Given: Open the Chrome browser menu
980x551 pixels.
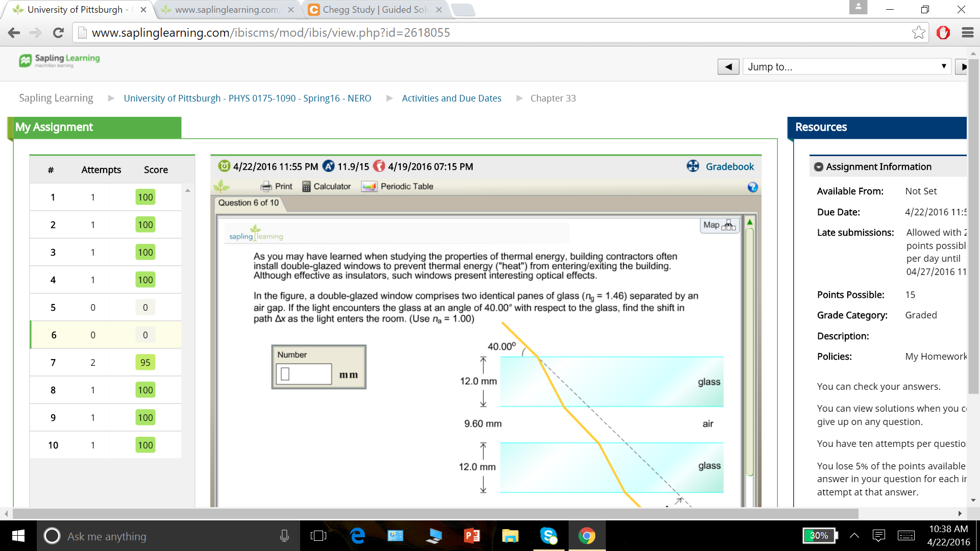Looking at the screenshot, I should point(968,33).
